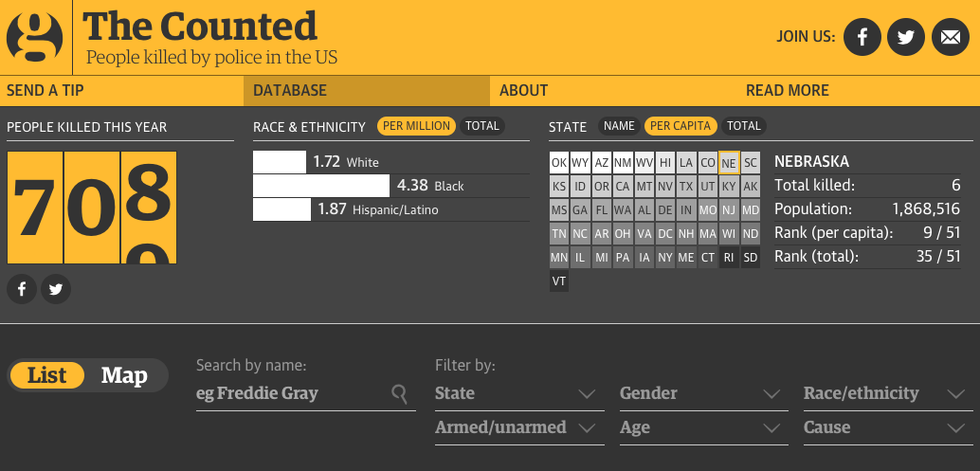Select the NM state tile
The width and height of the screenshot is (980, 471).
click(x=623, y=163)
